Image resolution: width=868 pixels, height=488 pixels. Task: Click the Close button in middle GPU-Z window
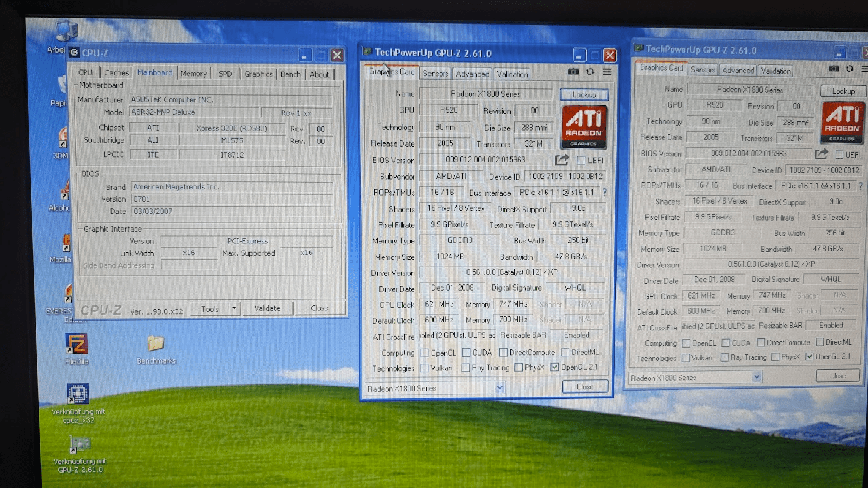(585, 387)
